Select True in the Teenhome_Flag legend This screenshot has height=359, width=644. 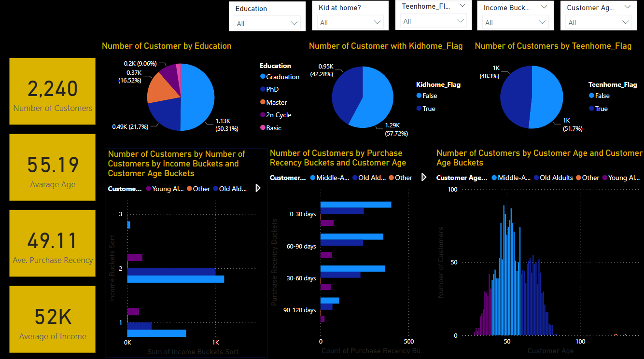click(598, 109)
